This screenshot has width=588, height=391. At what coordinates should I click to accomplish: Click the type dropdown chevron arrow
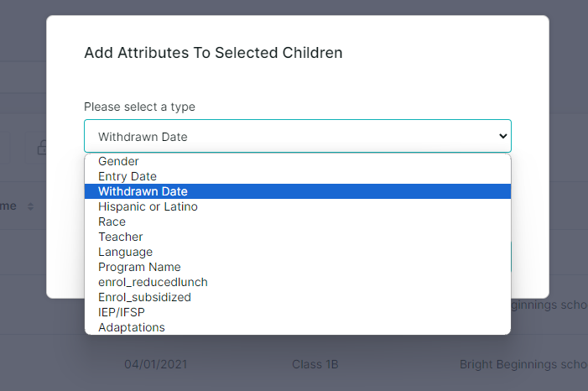(x=502, y=135)
